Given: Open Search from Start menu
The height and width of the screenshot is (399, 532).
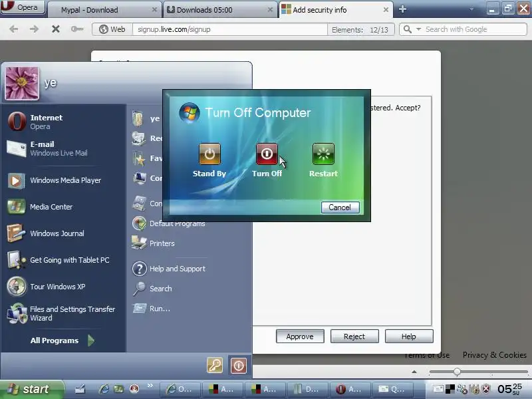Looking at the screenshot, I should pyautogui.click(x=152, y=289).
